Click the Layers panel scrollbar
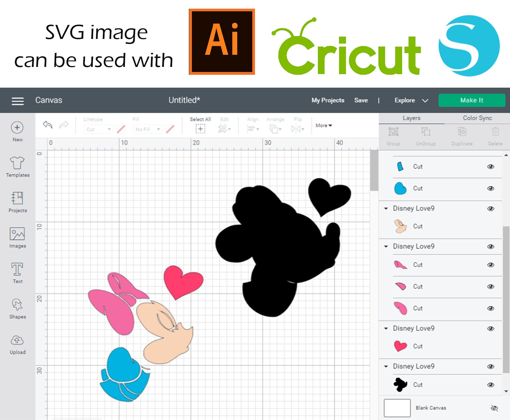 pos(506,300)
